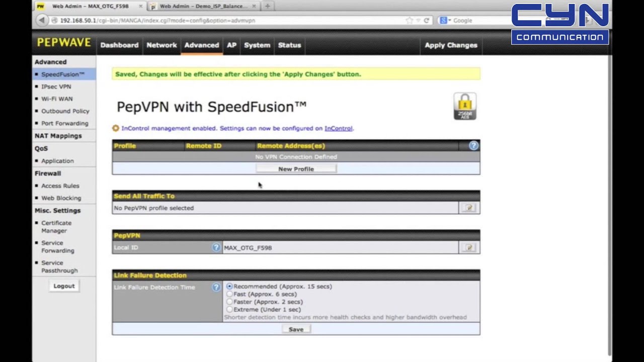644x362 pixels.
Task: Select the Web Admin MAX_OTG_F598 tab
Action: tap(91, 7)
